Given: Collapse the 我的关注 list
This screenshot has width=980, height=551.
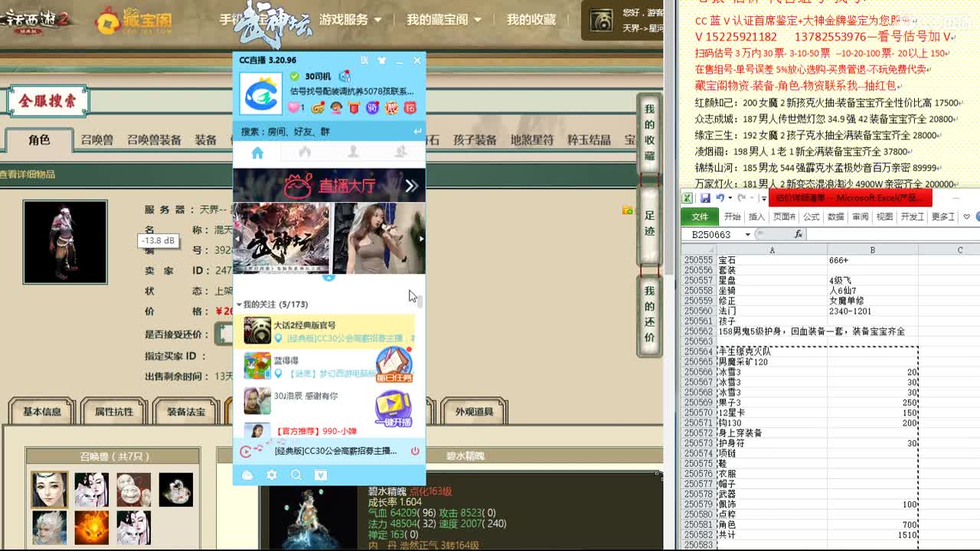Looking at the screenshot, I should (240, 305).
